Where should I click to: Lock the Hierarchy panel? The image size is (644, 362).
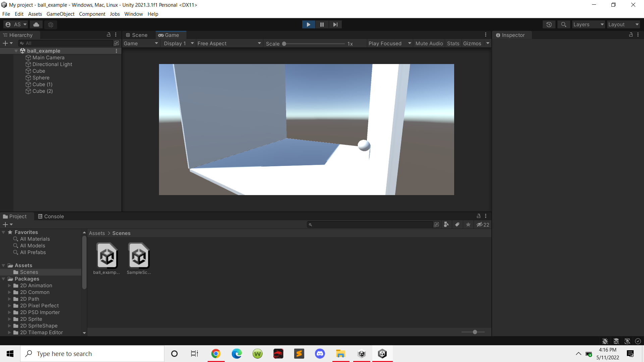point(109,35)
